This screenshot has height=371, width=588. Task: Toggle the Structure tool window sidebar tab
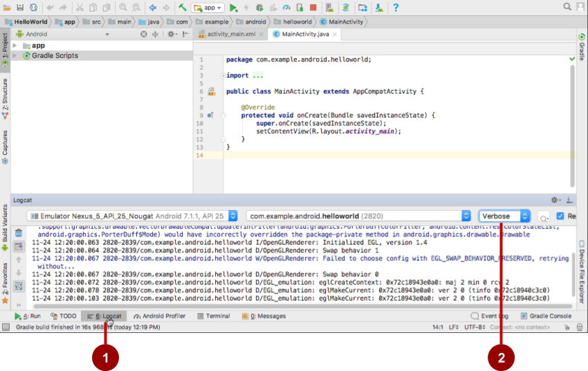click(5, 98)
